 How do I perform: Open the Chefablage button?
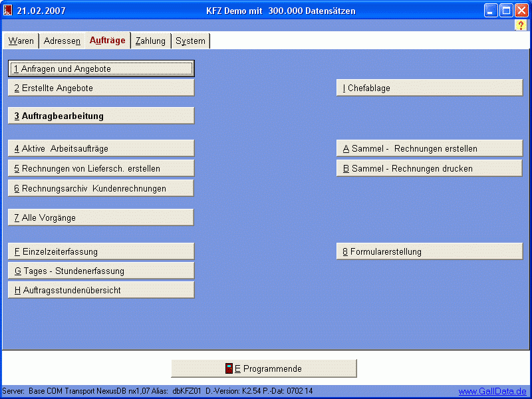point(429,88)
